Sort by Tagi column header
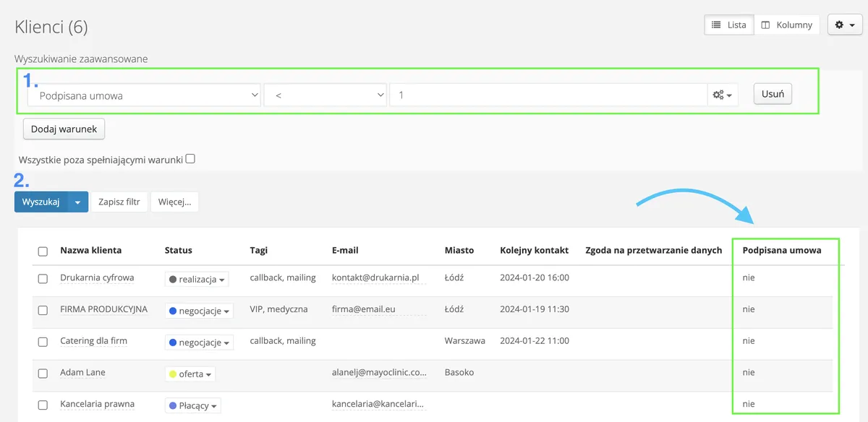 pos(259,250)
